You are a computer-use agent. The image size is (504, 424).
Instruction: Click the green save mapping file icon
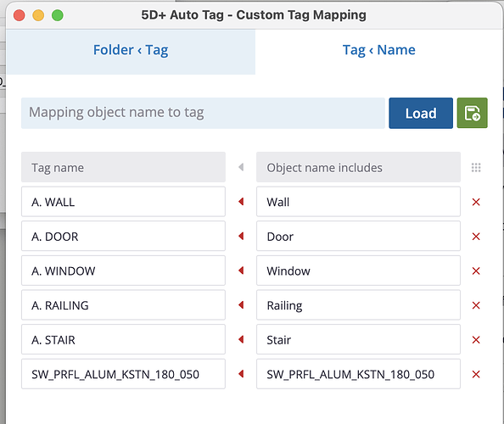[x=472, y=113]
